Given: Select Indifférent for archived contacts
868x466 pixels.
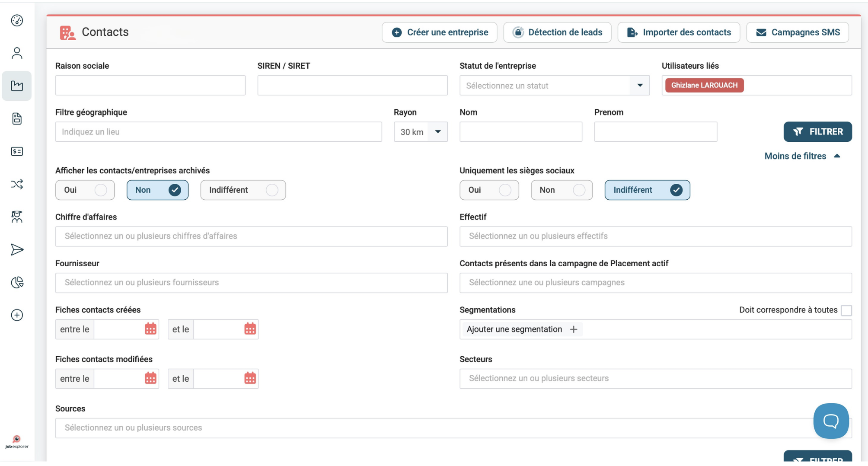Looking at the screenshot, I should (x=243, y=190).
